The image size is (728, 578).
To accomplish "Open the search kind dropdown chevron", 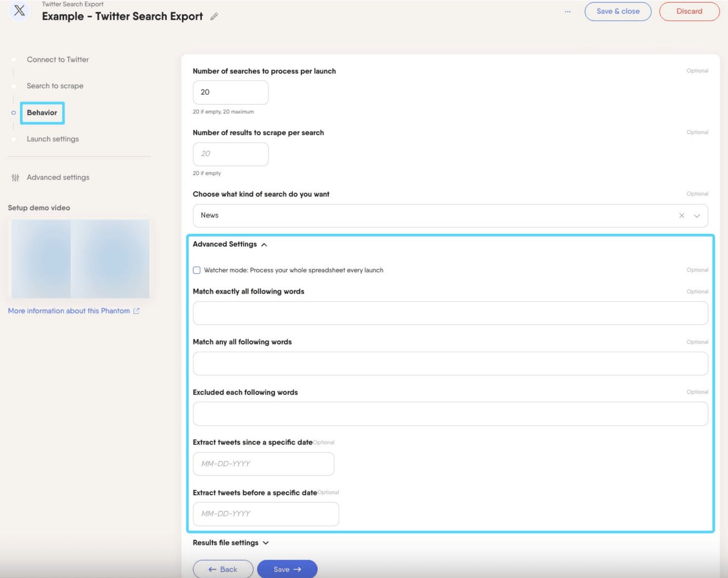I will tap(697, 216).
